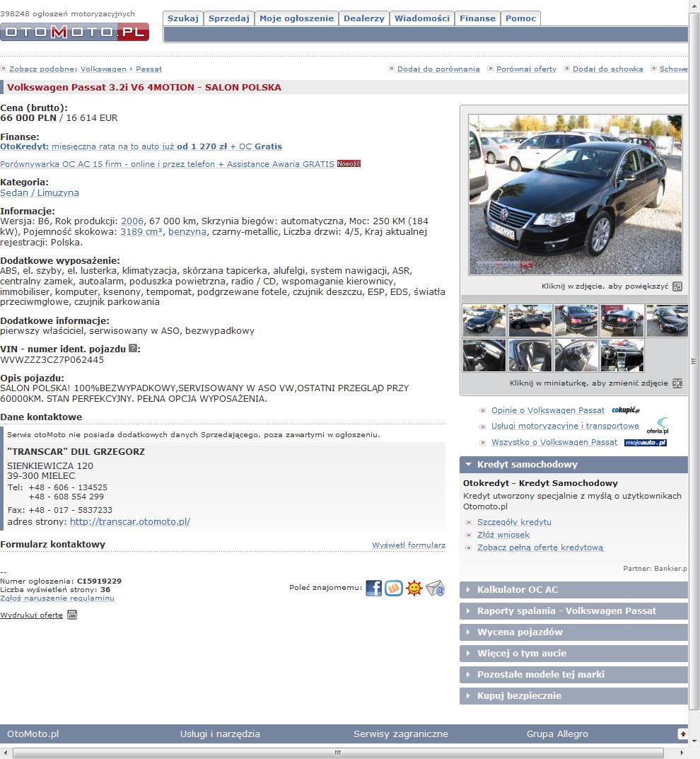This screenshot has width=700, height=759.
Task: Recommend the offer by email envelope icon
Action: [x=435, y=588]
